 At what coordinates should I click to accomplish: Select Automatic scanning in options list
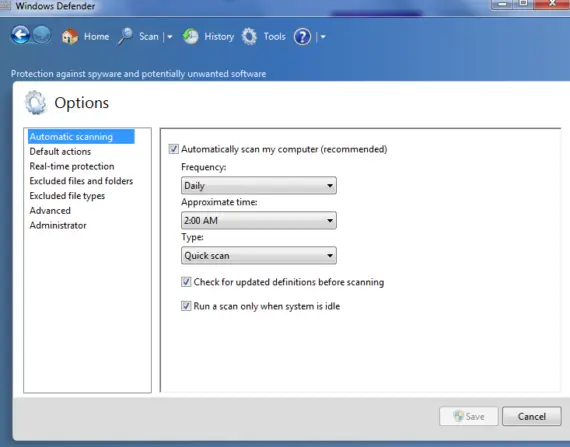(81, 137)
